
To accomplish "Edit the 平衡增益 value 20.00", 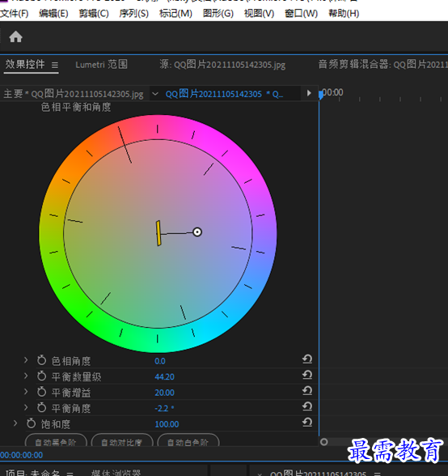I will [164, 393].
